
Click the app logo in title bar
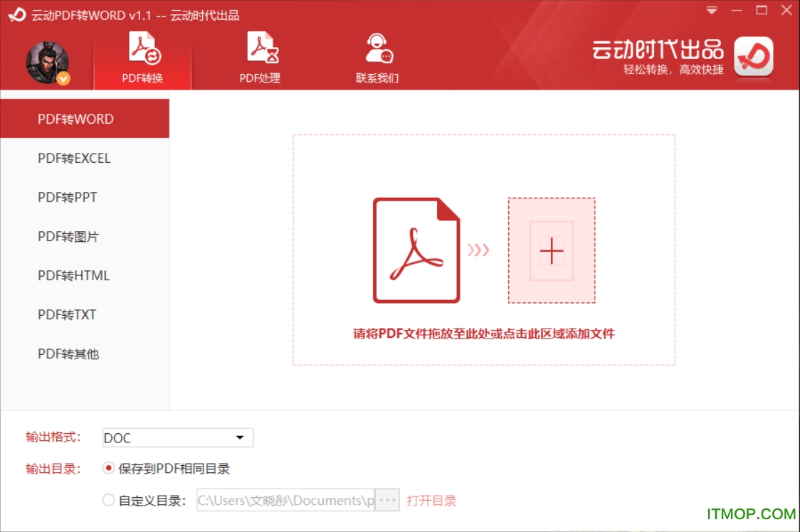16,14
